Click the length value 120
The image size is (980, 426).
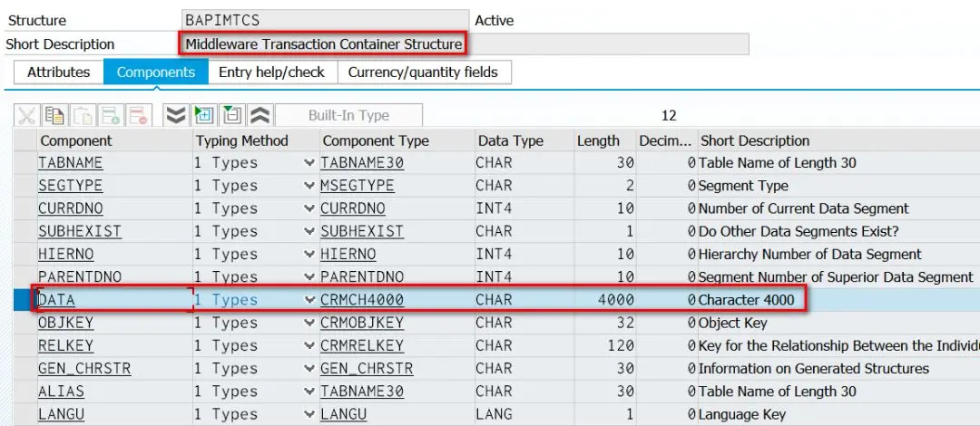click(621, 346)
